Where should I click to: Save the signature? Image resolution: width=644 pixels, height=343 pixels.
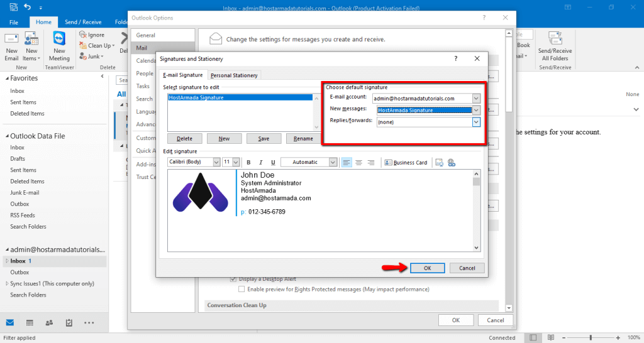264,139
